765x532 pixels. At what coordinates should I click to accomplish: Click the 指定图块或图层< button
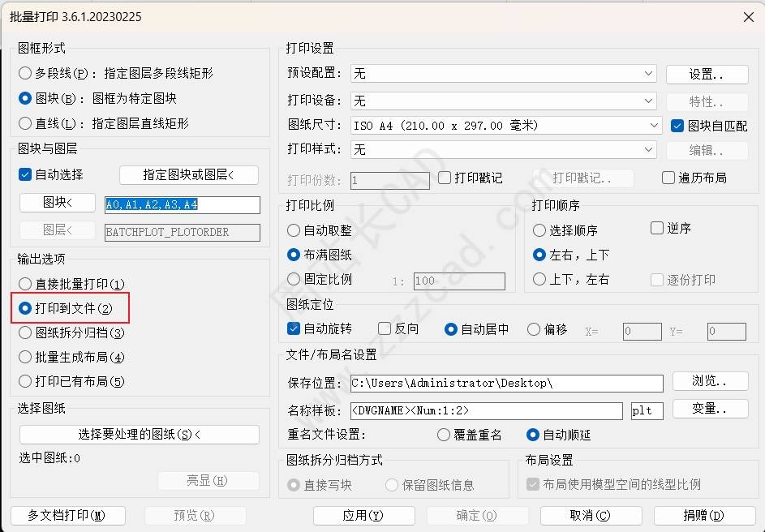tap(189, 175)
